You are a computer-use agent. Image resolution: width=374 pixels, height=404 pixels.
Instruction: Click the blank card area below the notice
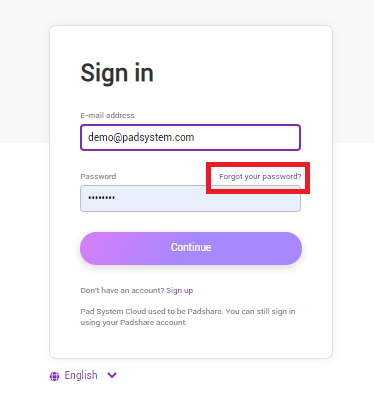point(191,343)
